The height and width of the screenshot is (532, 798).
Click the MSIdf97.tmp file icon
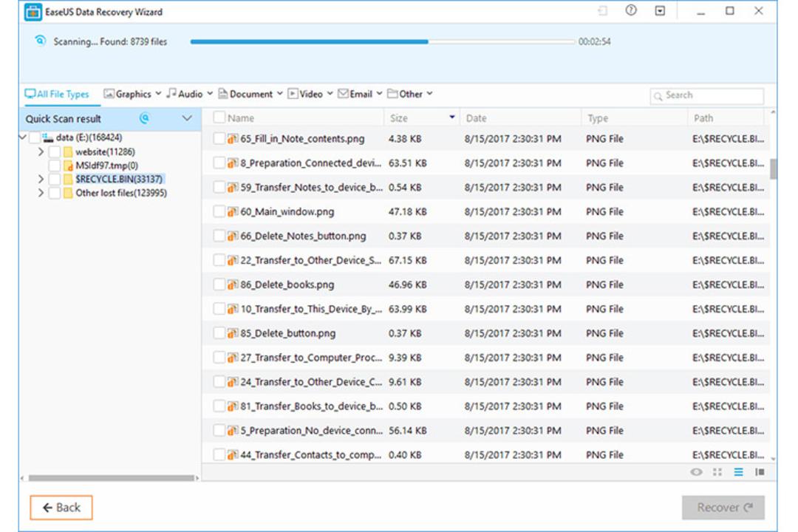(x=68, y=166)
